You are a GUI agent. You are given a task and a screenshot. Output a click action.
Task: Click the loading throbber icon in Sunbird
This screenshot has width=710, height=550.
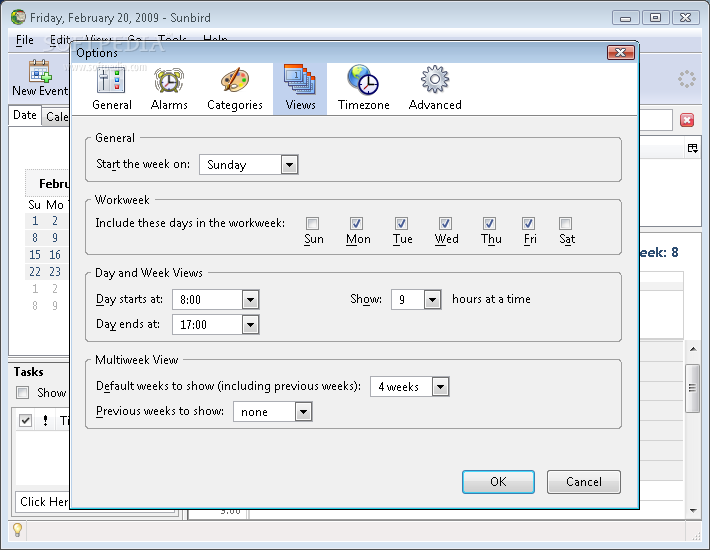(x=686, y=79)
